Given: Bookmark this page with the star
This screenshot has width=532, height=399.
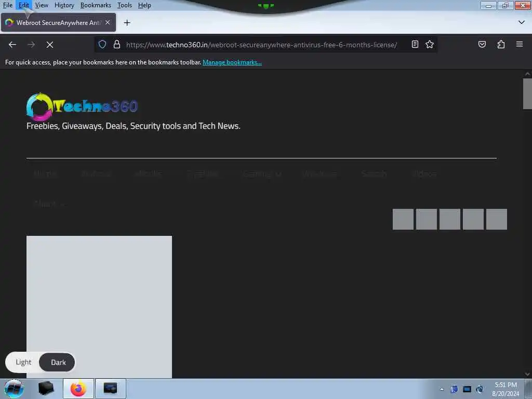Looking at the screenshot, I should pos(430,44).
